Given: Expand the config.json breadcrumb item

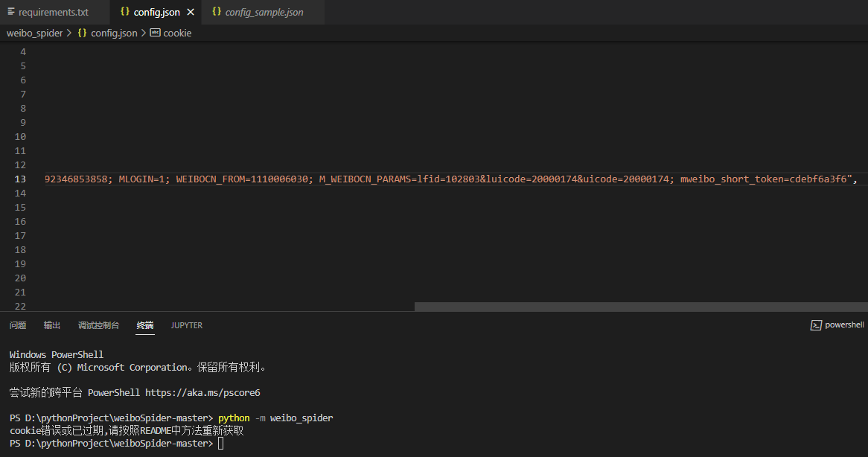Looking at the screenshot, I should 114,33.
